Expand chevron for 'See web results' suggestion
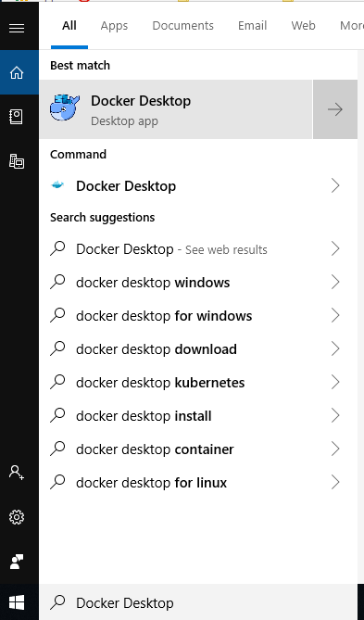Screen dimensions: 364x620 [x=335, y=248]
